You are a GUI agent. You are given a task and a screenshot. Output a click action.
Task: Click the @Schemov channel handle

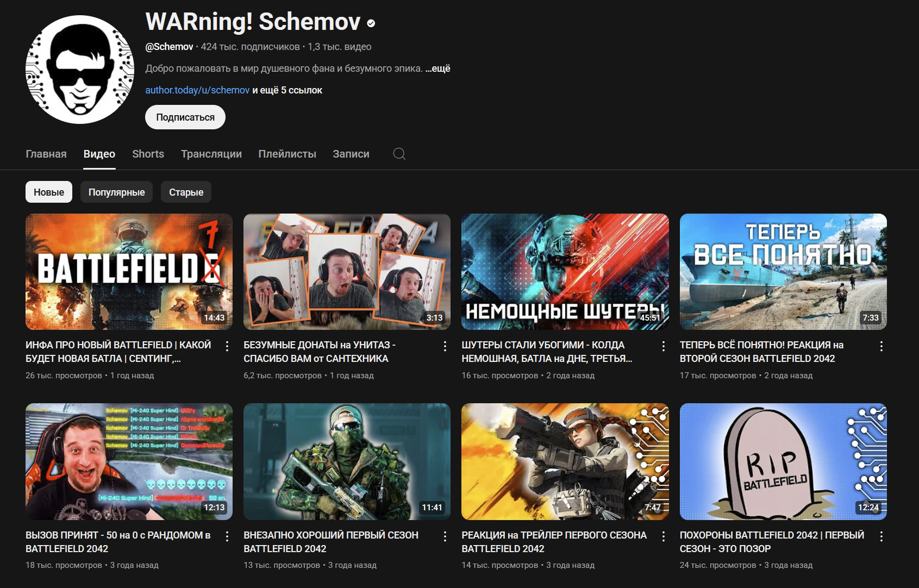(x=169, y=47)
